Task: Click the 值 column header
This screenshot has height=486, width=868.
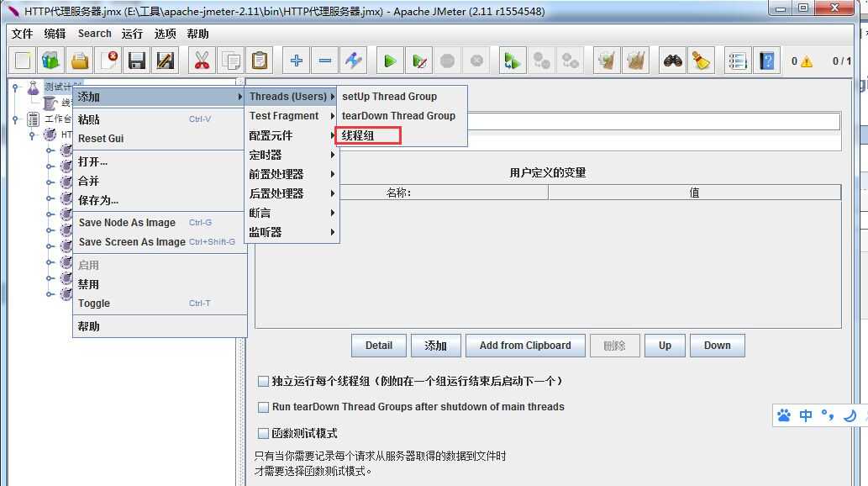Action: [x=694, y=193]
